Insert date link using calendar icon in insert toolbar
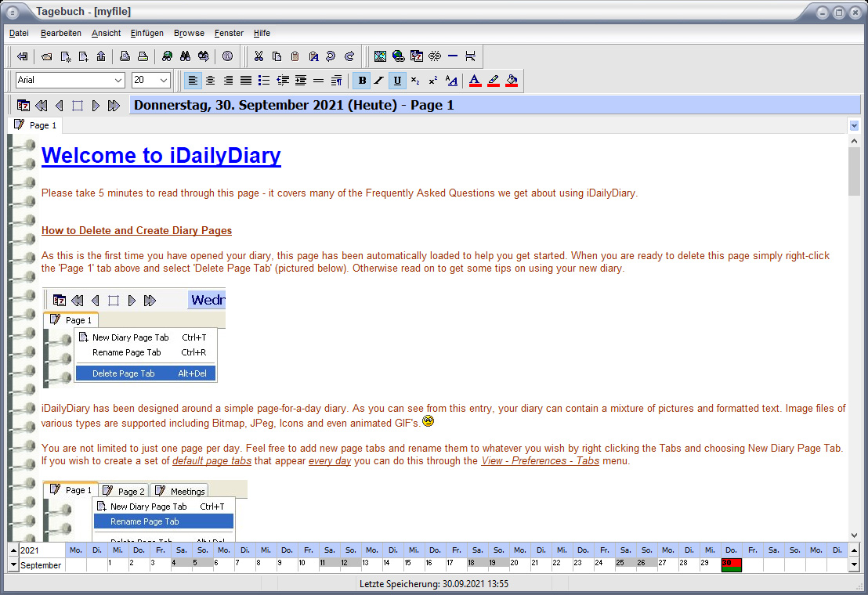The width and height of the screenshot is (868, 595). coord(416,56)
